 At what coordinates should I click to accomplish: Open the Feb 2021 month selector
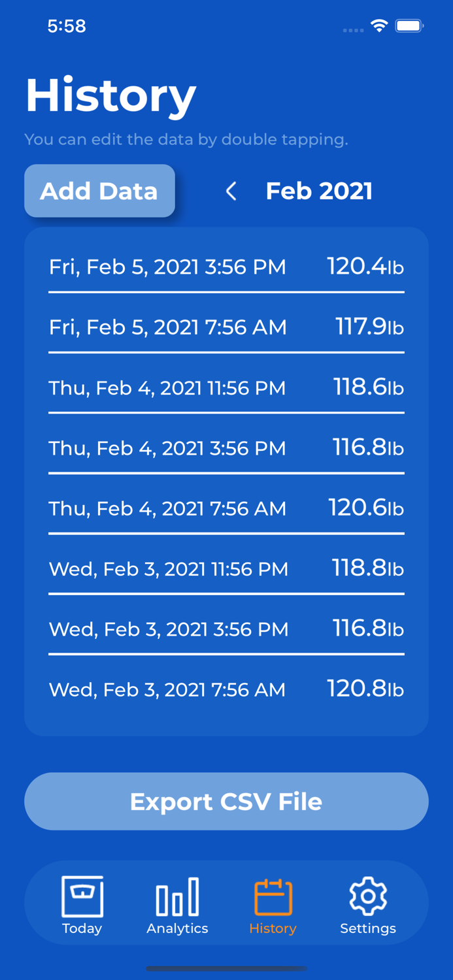(319, 191)
